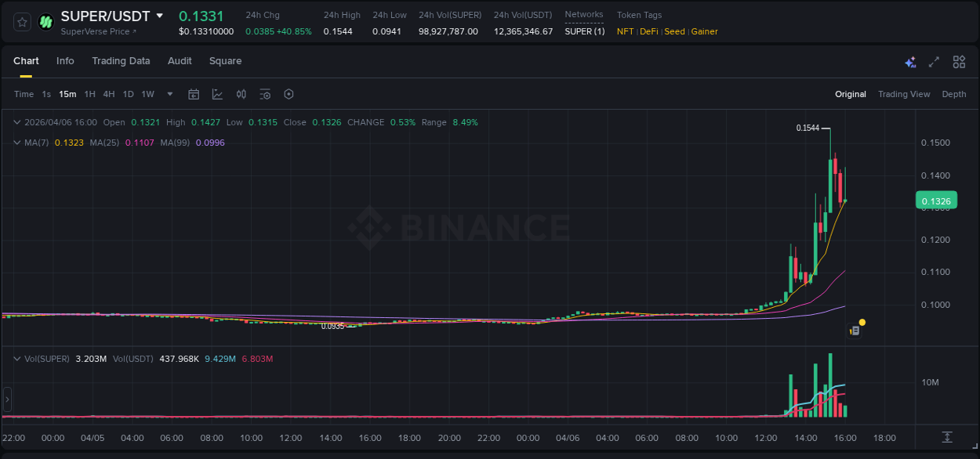Change the candlestick chart style icon
The height and width of the screenshot is (459, 980).
(241, 94)
